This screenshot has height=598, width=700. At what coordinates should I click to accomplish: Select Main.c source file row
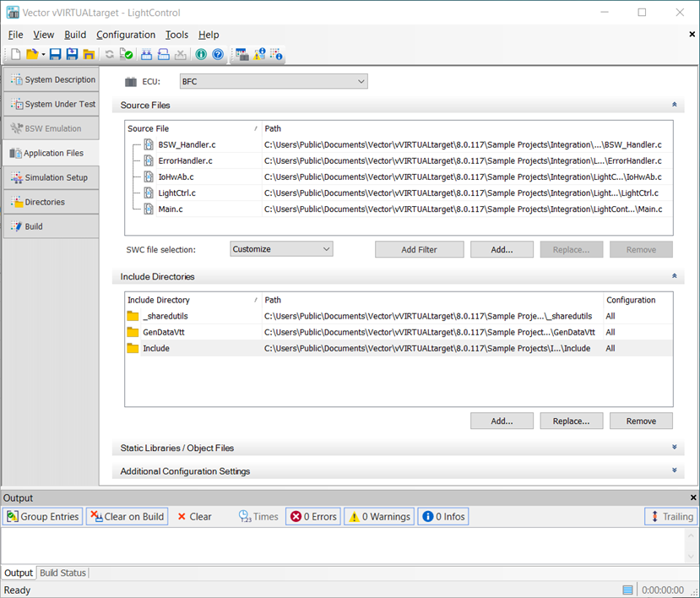(x=399, y=209)
